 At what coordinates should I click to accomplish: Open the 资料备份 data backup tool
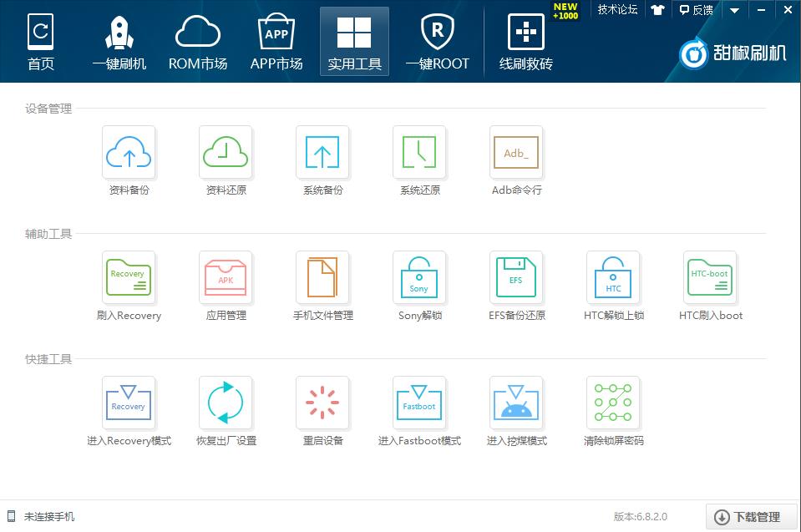point(129,152)
